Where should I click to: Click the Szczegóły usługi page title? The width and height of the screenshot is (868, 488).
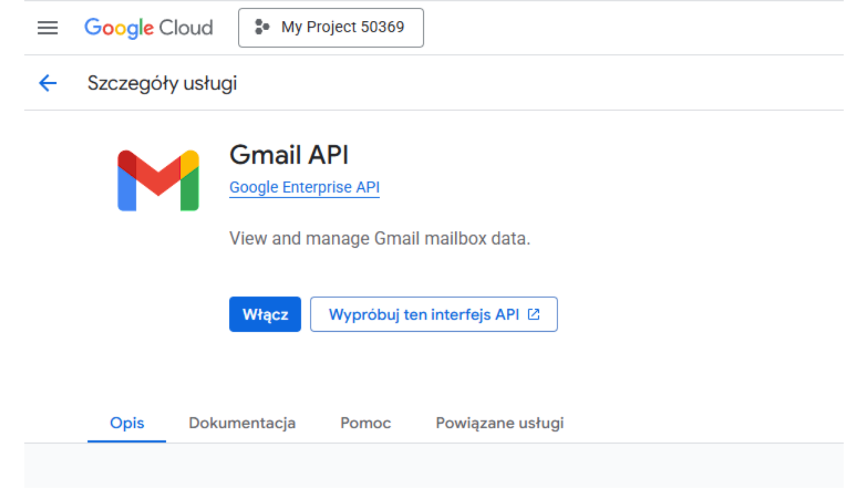click(x=162, y=83)
